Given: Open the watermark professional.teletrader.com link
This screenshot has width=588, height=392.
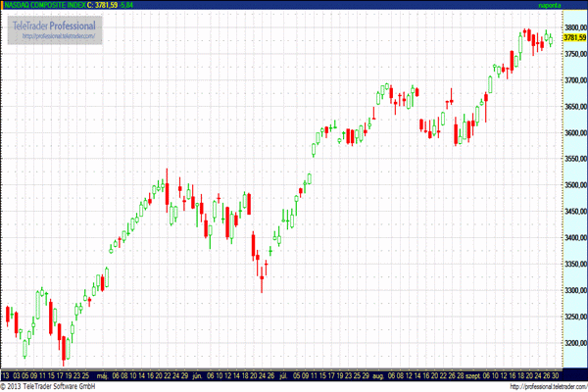Looking at the screenshot, I should [57, 36].
